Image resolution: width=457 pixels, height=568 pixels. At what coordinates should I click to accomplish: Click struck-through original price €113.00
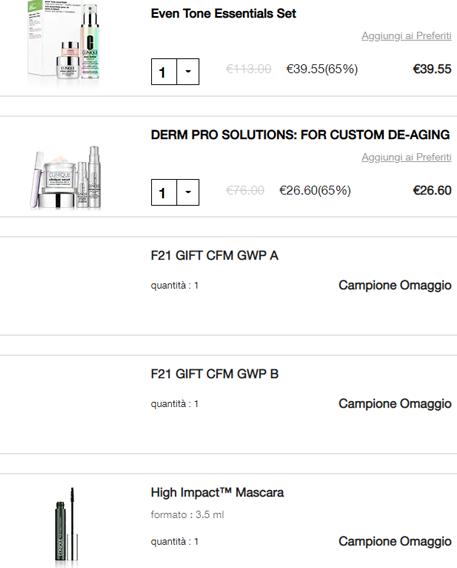[248, 69]
